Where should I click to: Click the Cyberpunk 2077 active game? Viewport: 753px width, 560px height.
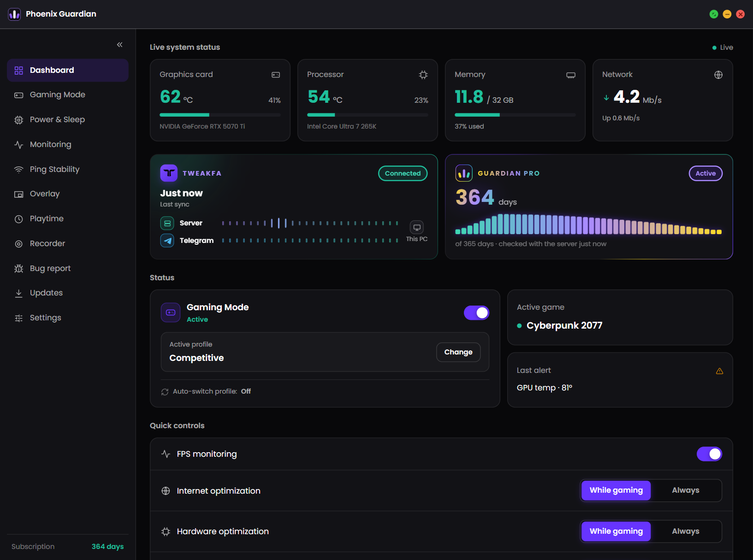(564, 326)
